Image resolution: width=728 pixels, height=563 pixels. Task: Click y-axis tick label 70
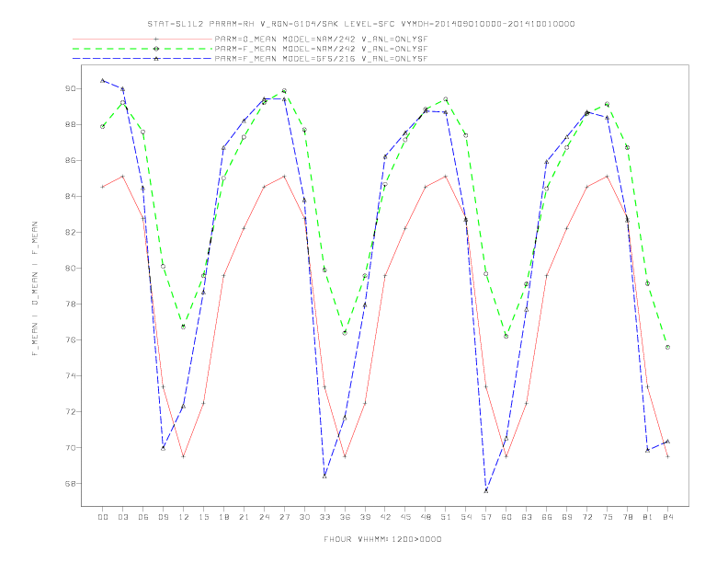point(71,448)
